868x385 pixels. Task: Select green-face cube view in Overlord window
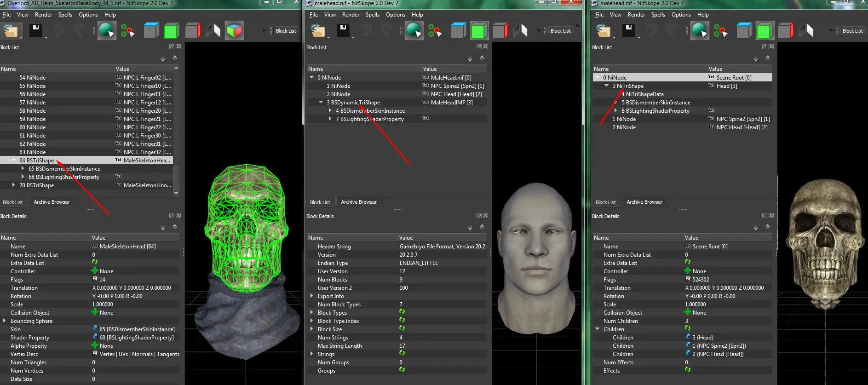click(x=171, y=31)
